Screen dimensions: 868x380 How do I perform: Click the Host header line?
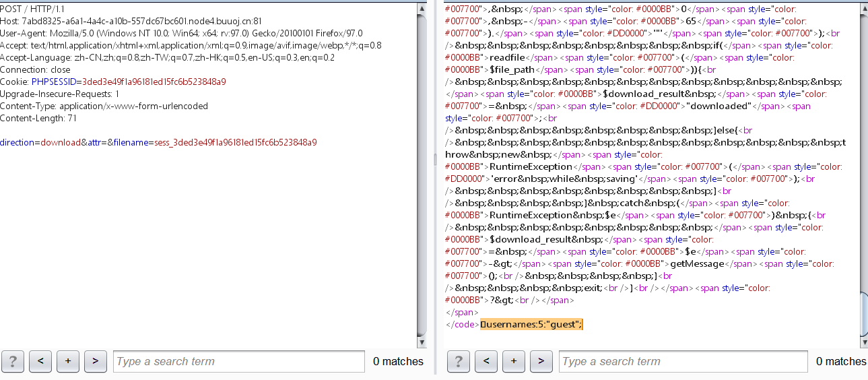(131, 21)
